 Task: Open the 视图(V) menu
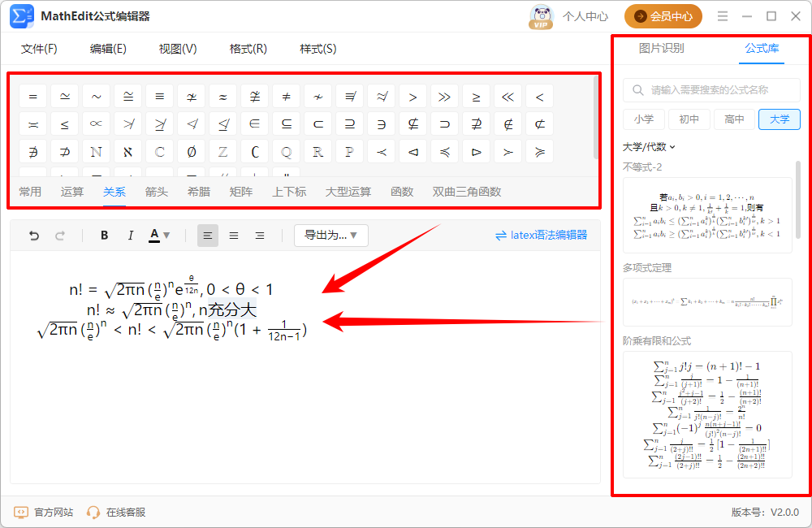(178, 49)
